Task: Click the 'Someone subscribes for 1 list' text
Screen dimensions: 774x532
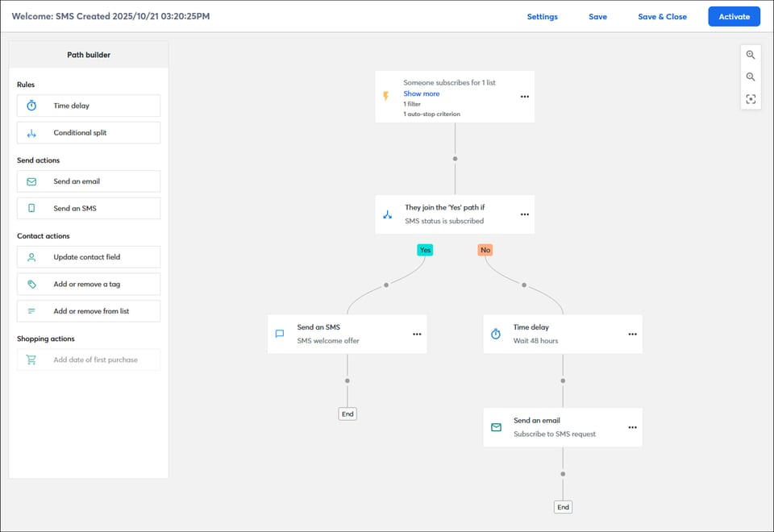Action: tap(449, 83)
